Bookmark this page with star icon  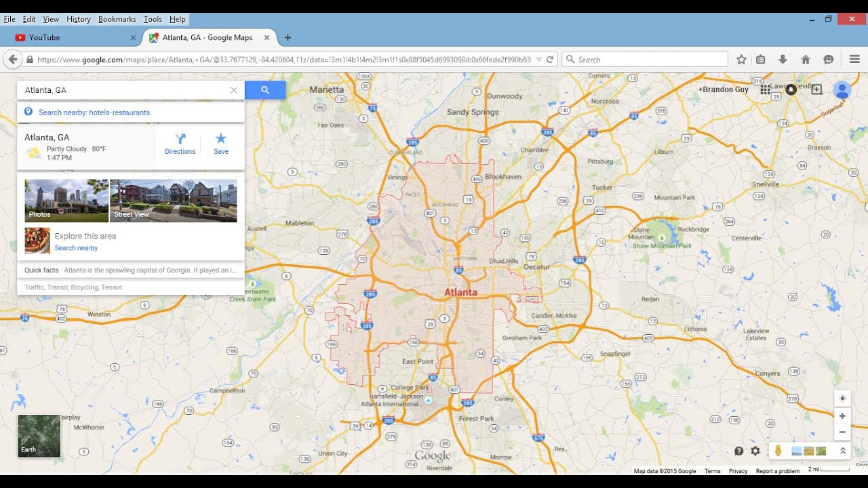pos(741,60)
